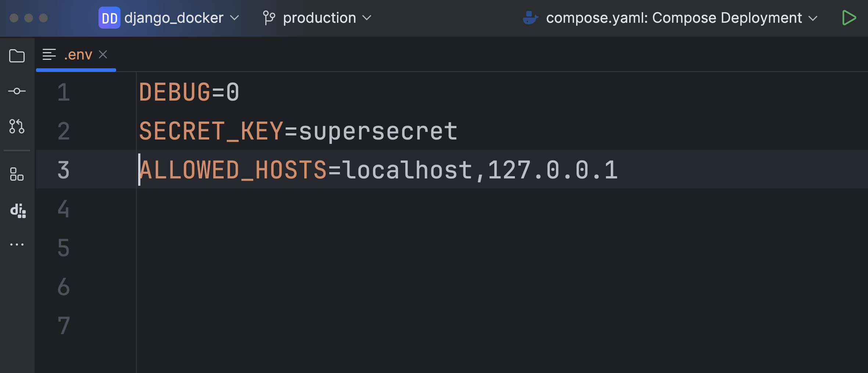The image size is (868, 373).
Task: Open the production branch dropdown
Action: [319, 18]
